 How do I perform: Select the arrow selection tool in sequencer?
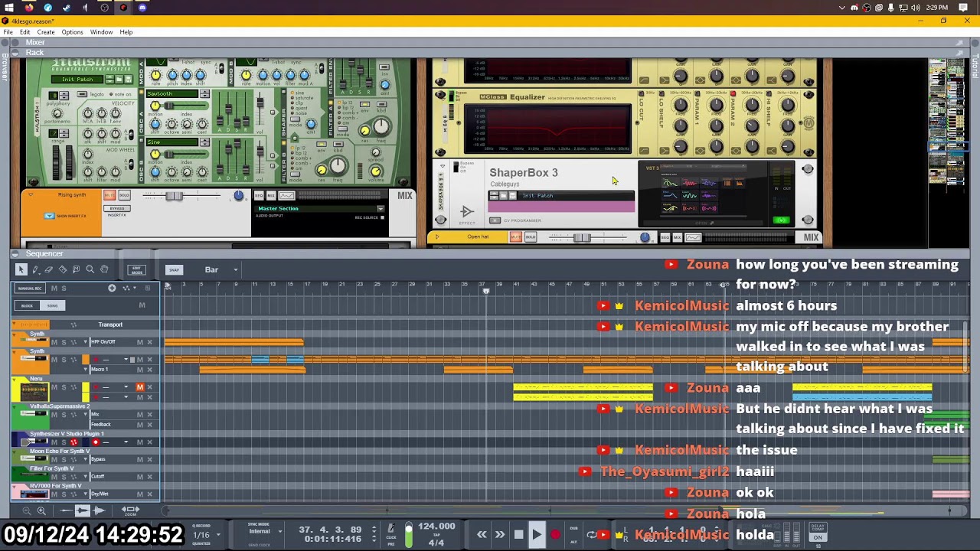coord(21,269)
